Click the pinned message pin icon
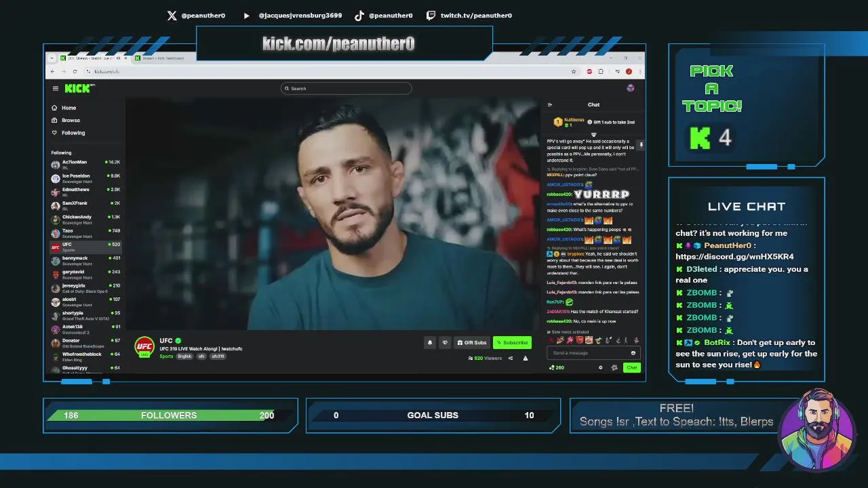 click(641, 145)
